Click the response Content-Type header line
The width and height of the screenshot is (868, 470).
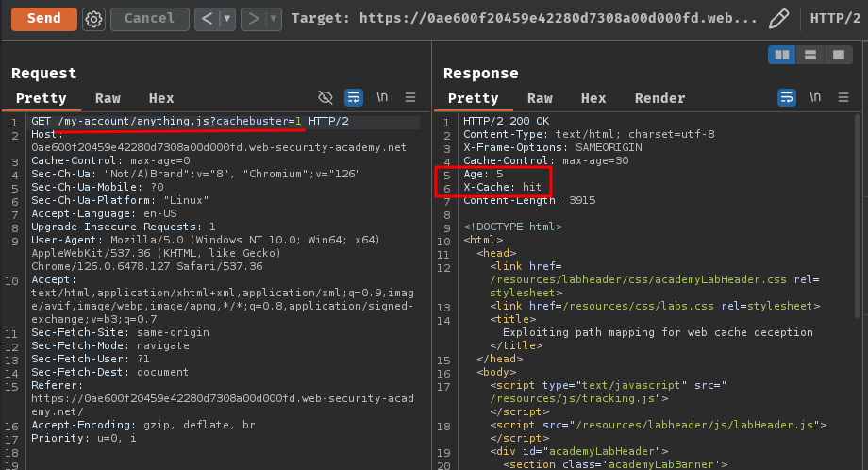pyautogui.click(x=589, y=134)
